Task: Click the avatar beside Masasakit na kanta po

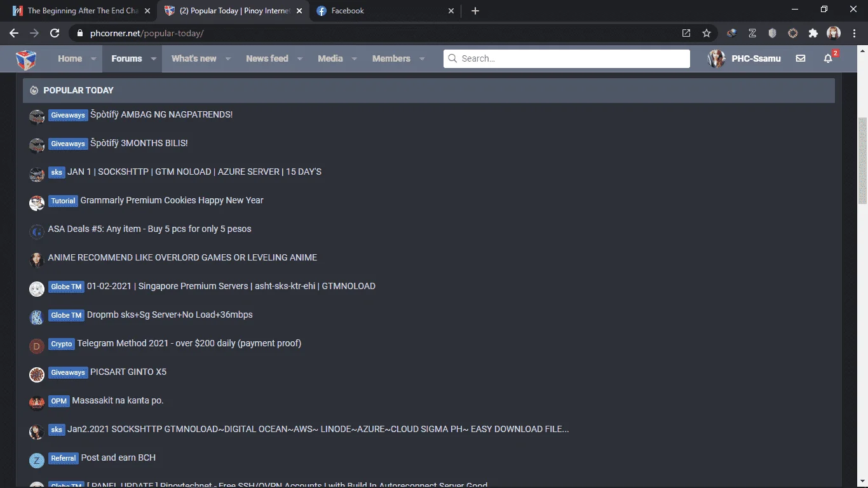Action: pyautogui.click(x=37, y=403)
